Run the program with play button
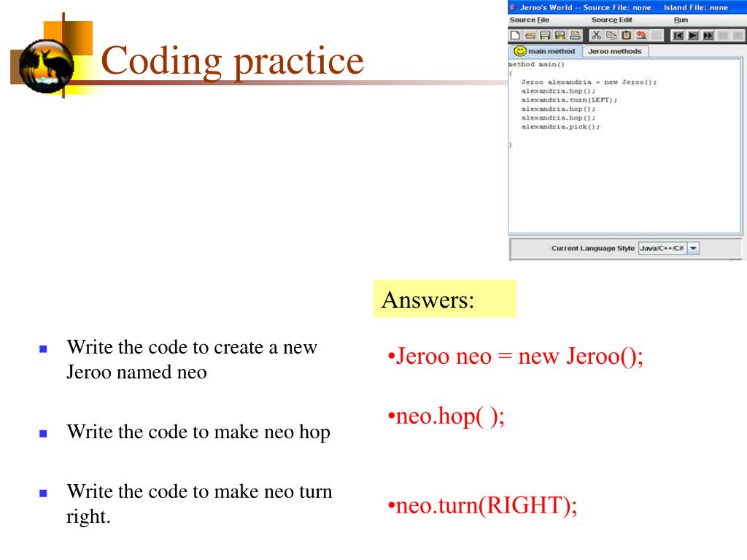This screenshot has width=747, height=560. pyautogui.click(x=693, y=35)
